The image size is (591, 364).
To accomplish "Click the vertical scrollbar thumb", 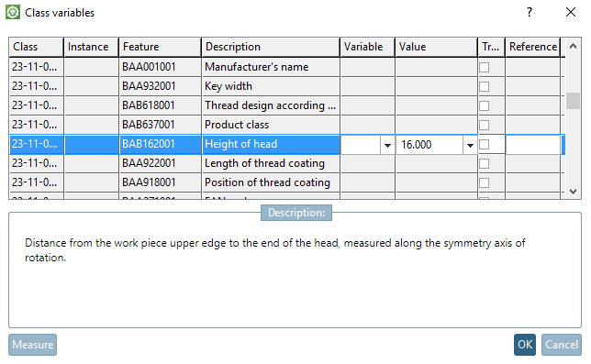I will coord(573,101).
